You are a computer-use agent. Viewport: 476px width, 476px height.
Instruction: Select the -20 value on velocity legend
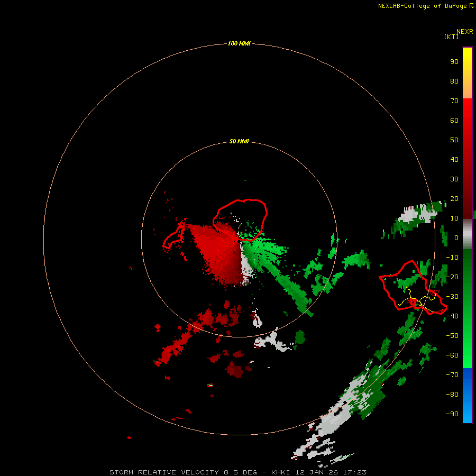(452, 277)
